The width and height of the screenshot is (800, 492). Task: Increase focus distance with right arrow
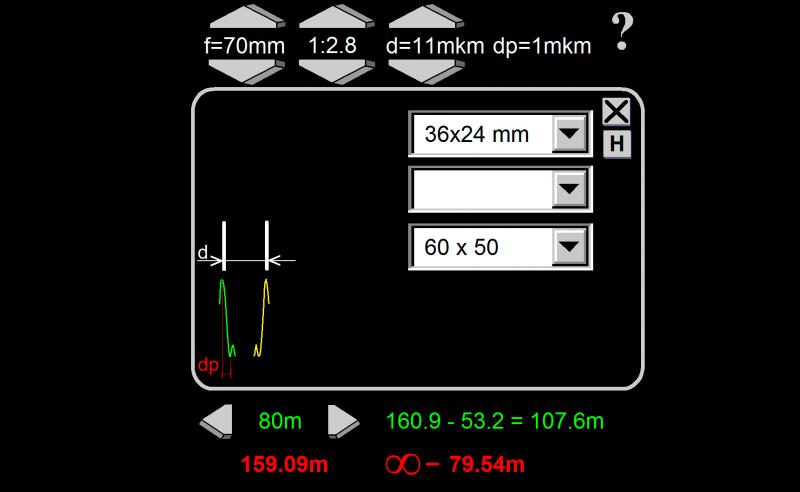pos(343,422)
